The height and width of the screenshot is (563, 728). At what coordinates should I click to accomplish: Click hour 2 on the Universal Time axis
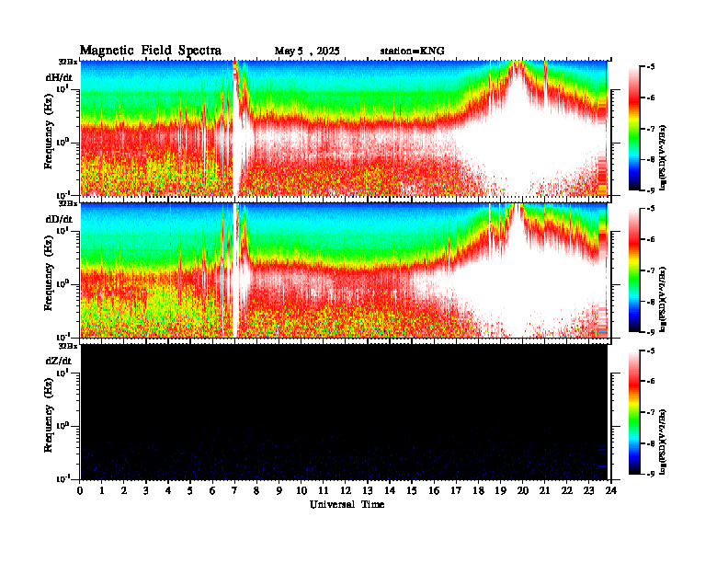click(x=124, y=490)
